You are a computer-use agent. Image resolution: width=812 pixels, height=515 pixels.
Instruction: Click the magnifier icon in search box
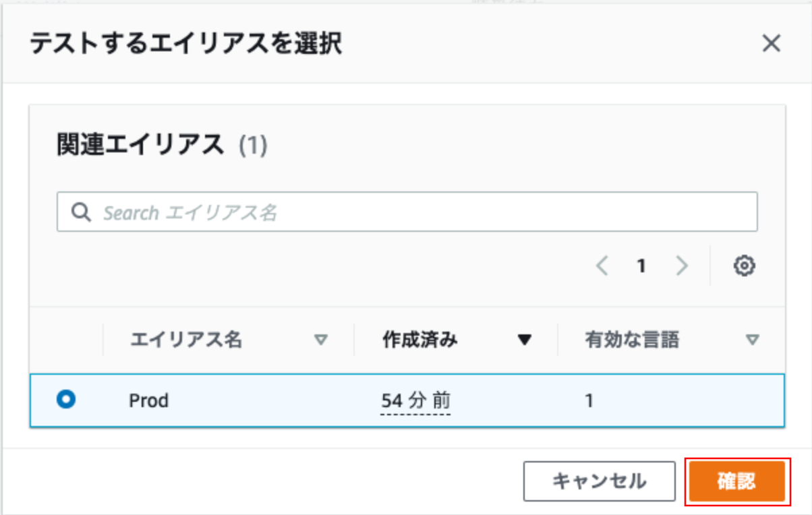point(81,212)
